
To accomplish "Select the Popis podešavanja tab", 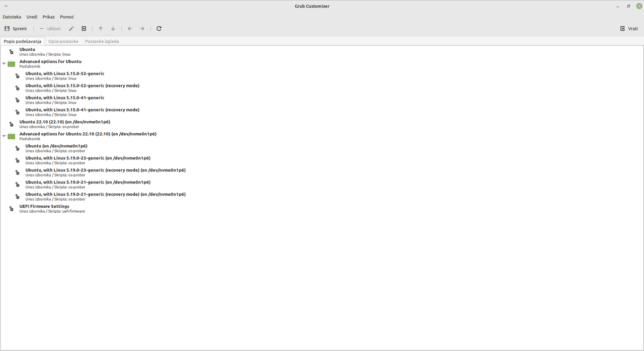I will (22, 41).
